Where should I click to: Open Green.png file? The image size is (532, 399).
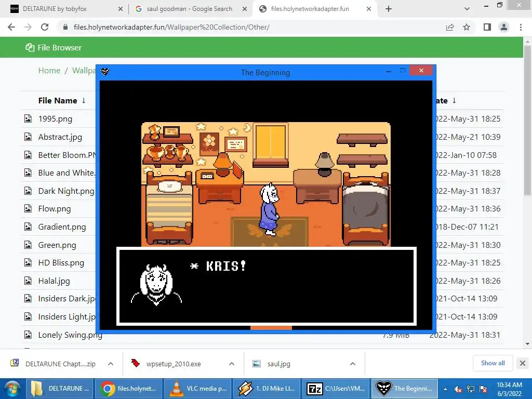pyautogui.click(x=57, y=245)
